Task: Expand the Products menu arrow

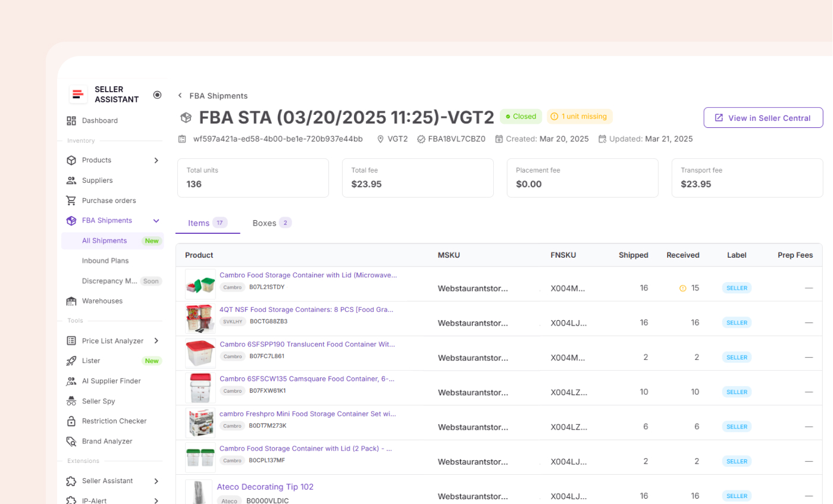Action: tap(155, 160)
